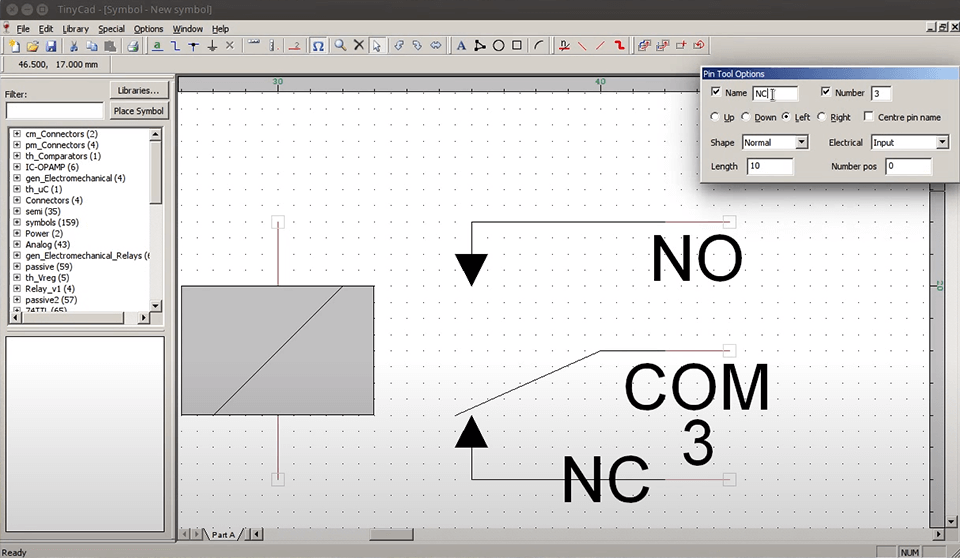Image resolution: width=960 pixels, height=558 pixels.
Task: Click the pin Length input field
Action: click(769, 166)
